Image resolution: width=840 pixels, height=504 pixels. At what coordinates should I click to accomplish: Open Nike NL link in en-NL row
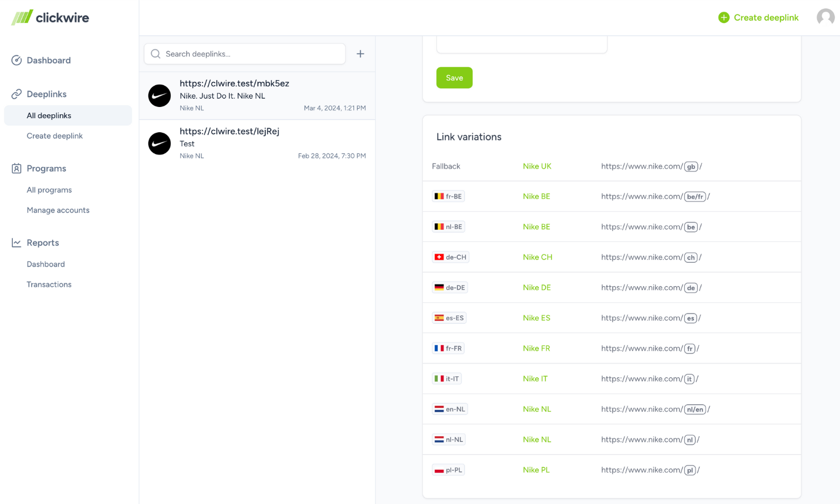(537, 409)
